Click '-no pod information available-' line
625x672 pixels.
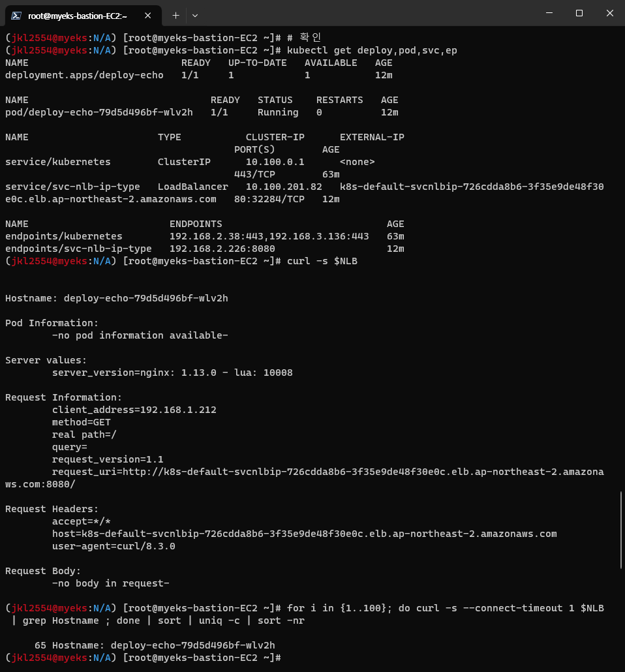click(140, 335)
